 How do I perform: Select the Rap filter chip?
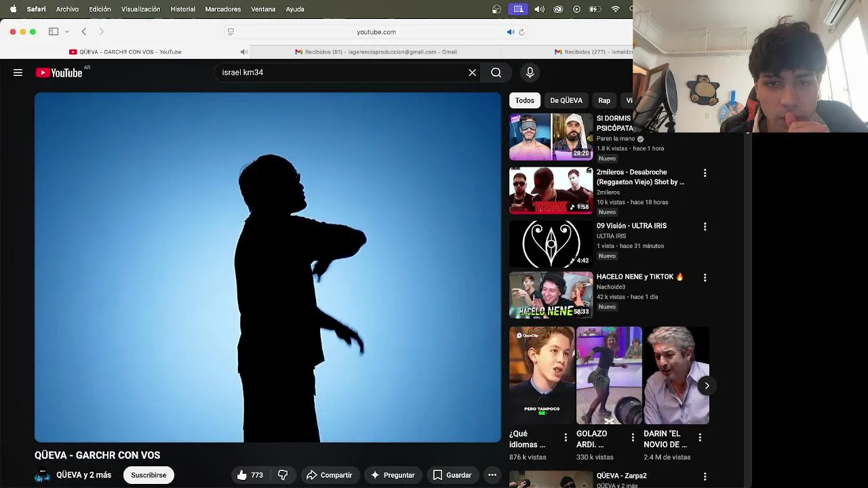point(604,100)
